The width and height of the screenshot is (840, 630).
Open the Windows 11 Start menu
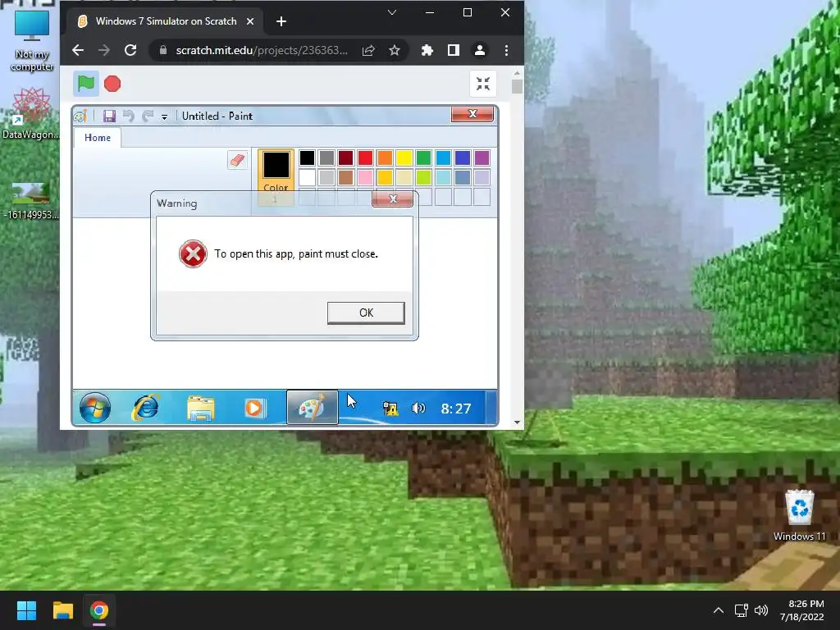[x=26, y=610]
